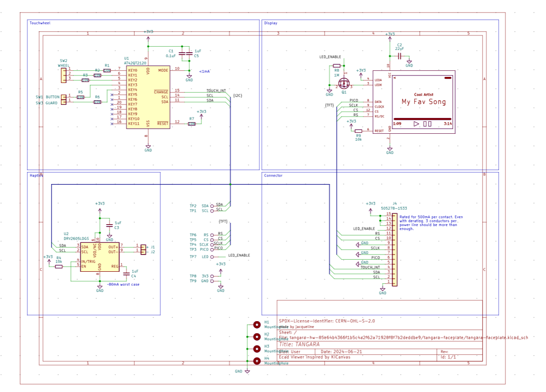Click 'Ecad Viewer inspired by KiCanvas' text
This screenshot has width=546, height=392.
[x=314, y=357]
